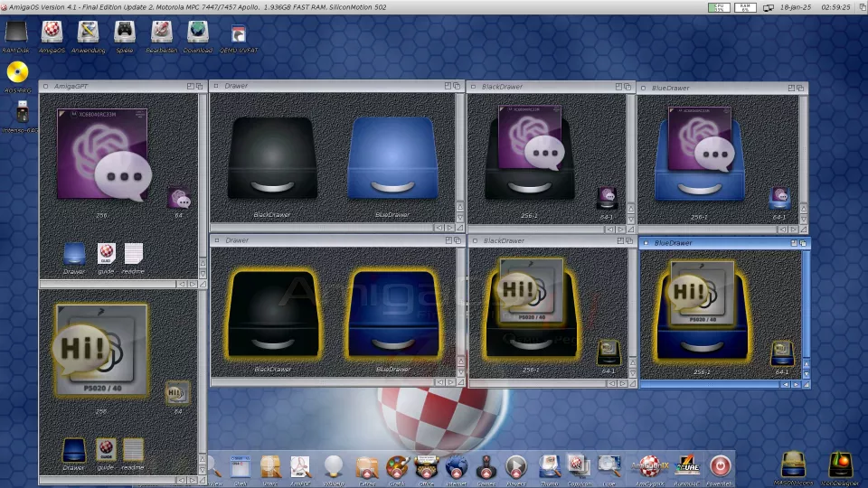Click the yellow AOS4PRG disc icon

tap(17, 72)
